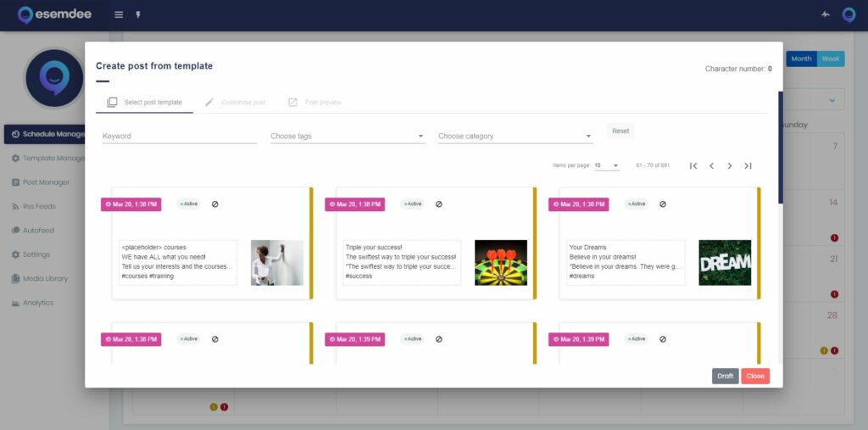Click Active status on courses template
Image resolution: width=868 pixels, height=430 pixels.
pyautogui.click(x=189, y=204)
